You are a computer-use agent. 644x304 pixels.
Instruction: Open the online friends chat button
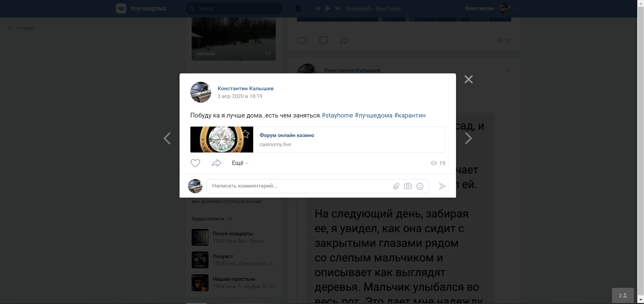[623, 296]
